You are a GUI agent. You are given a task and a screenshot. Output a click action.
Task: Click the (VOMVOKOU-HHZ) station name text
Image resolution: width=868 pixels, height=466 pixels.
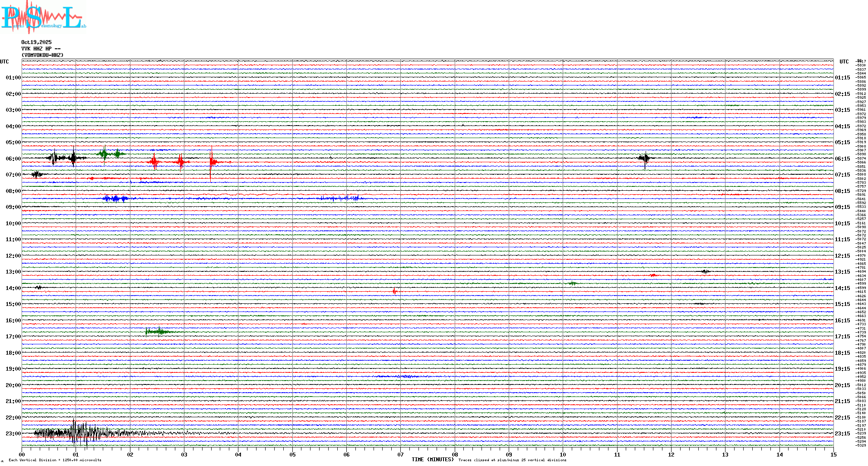coord(42,55)
